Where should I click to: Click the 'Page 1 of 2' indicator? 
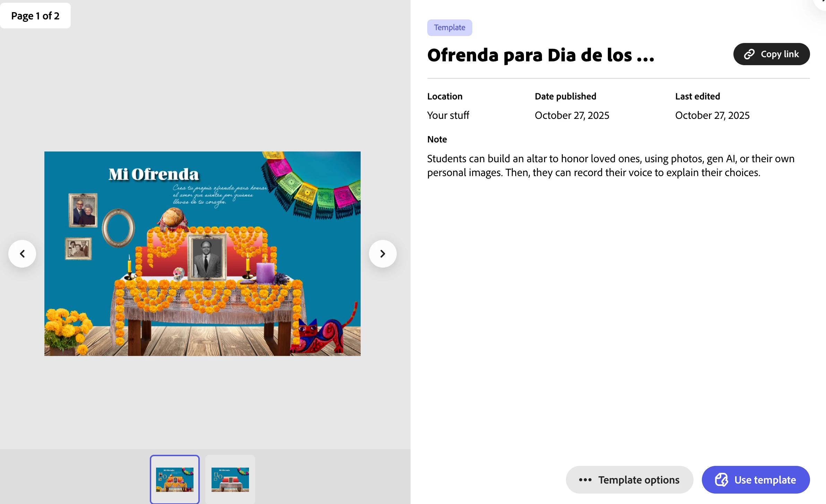tap(35, 16)
